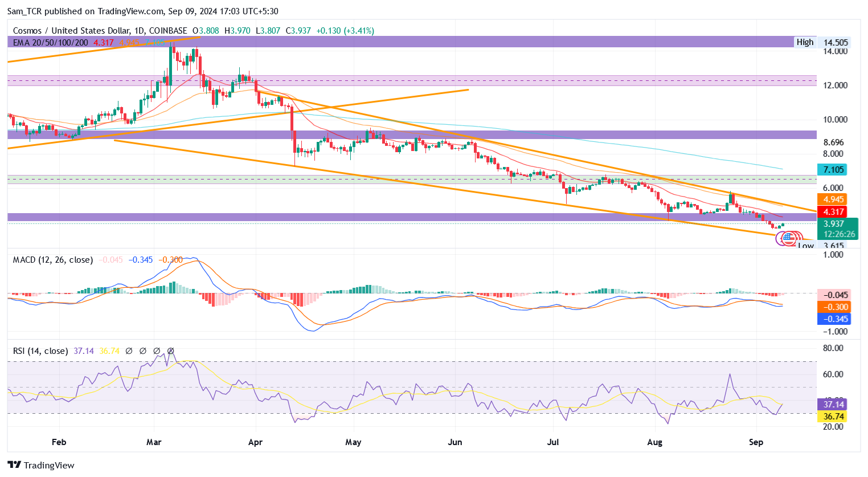This screenshot has height=477, width=868.
Task: Open the TradingView logo at bottom left
Action: pyautogui.click(x=41, y=465)
